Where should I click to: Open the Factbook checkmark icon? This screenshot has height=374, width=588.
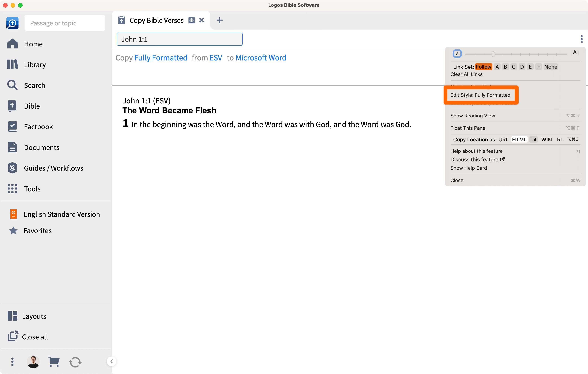click(x=12, y=126)
